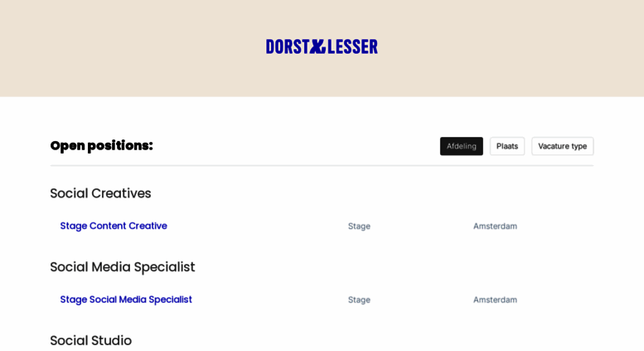Click Amsterdam in Social Media Specialist row
Image resolution: width=644 pixels, height=351 pixels.
[x=495, y=300]
